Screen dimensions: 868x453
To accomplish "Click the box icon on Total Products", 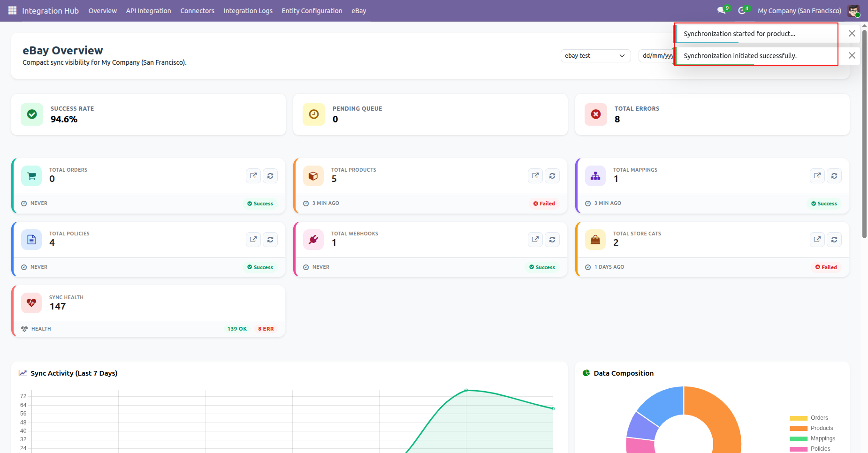I will (x=313, y=176).
